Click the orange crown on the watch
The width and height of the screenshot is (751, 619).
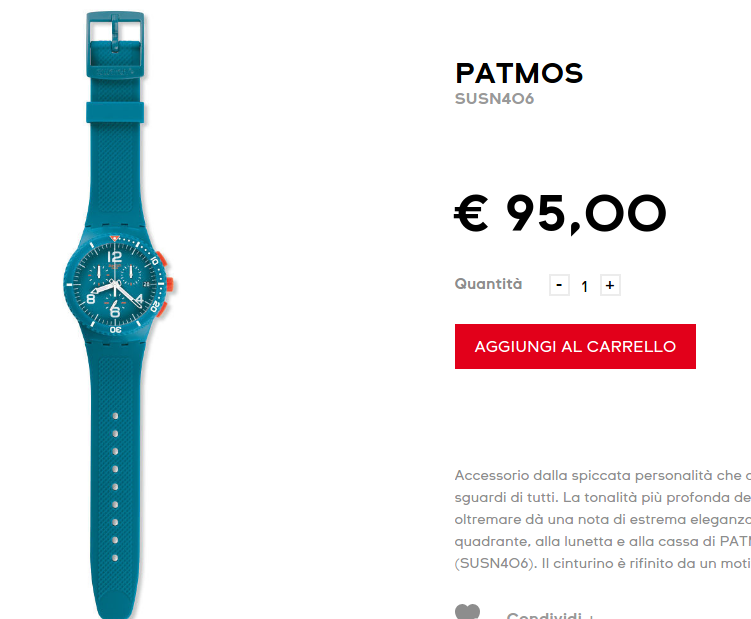[170, 285]
